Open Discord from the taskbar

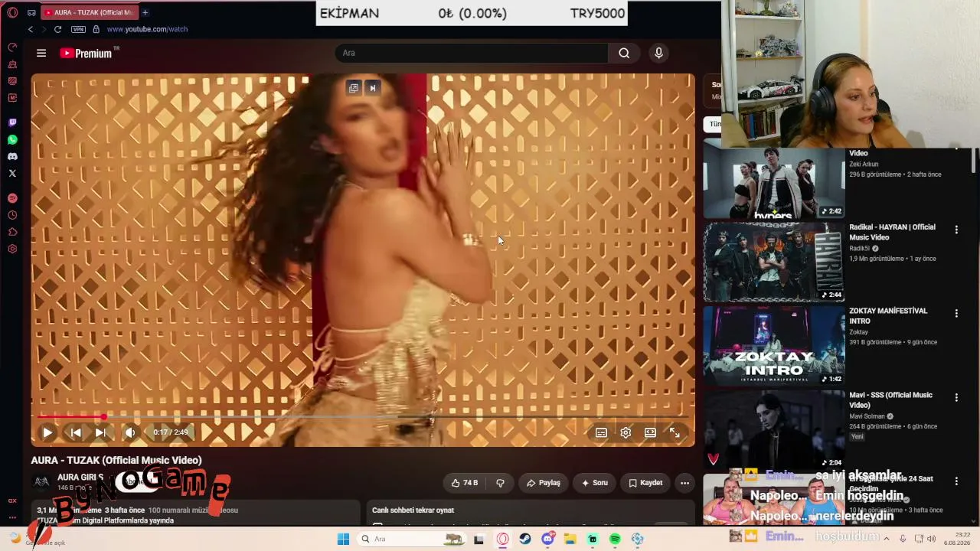tap(547, 539)
